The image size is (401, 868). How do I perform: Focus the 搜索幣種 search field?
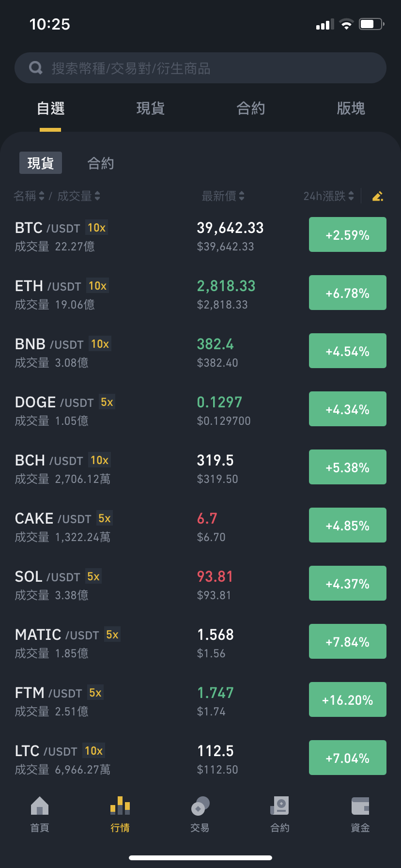tap(200, 68)
